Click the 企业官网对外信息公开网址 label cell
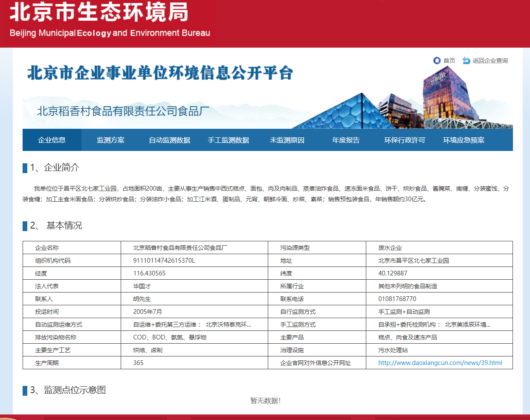The image size is (530, 420). (317, 363)
